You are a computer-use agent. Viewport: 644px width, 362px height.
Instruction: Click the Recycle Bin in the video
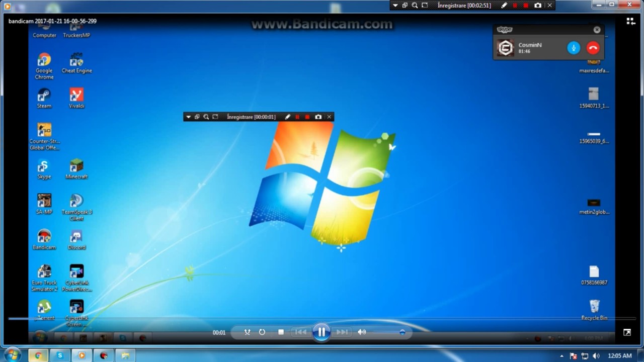pos(594,310)
